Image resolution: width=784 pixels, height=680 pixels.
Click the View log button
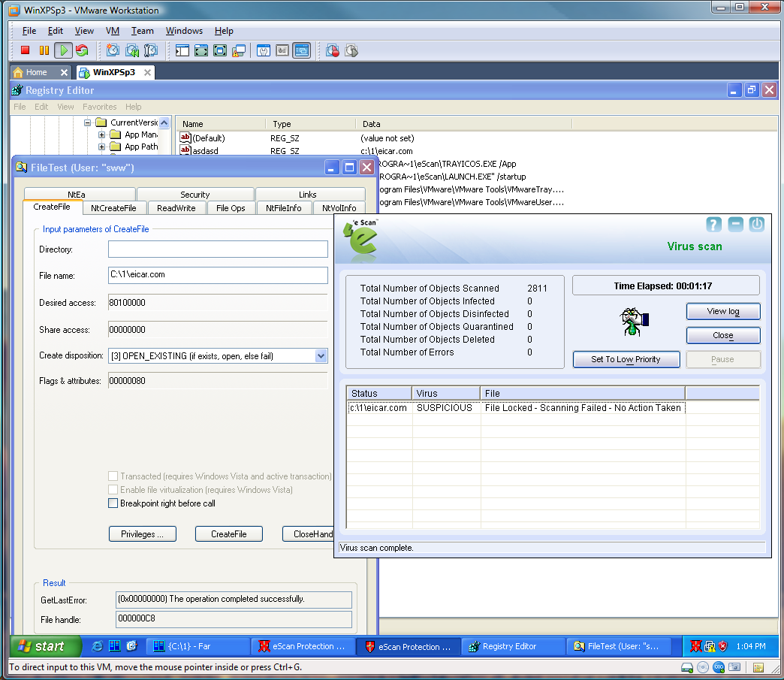722,311
